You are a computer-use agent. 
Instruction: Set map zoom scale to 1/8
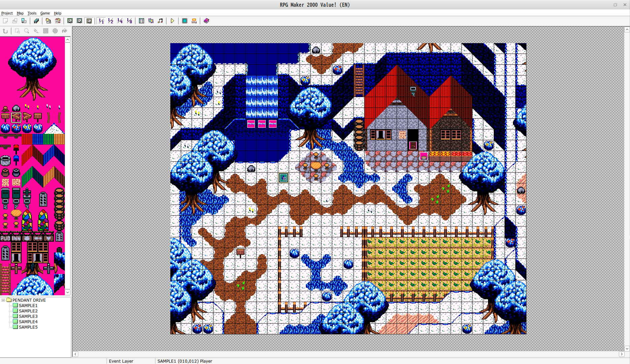[x=130, y=21]
